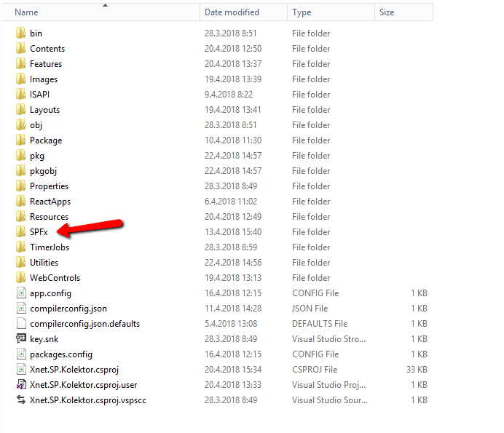Image resolution: width=504 pixels, height=433 pixels.
Task: Select the Xnet.SP.Kolektor.csproj.user file
Action: point(82,385)
